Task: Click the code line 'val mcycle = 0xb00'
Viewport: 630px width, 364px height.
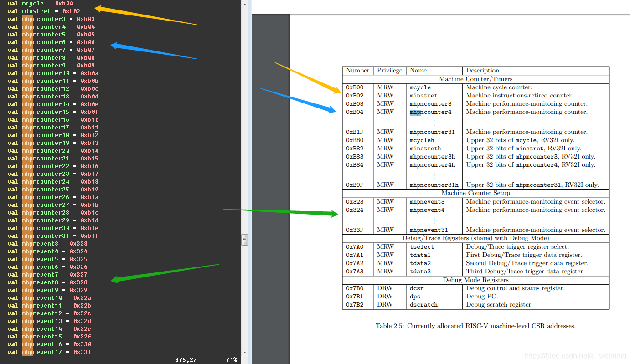Action: (x=41, y=4)
